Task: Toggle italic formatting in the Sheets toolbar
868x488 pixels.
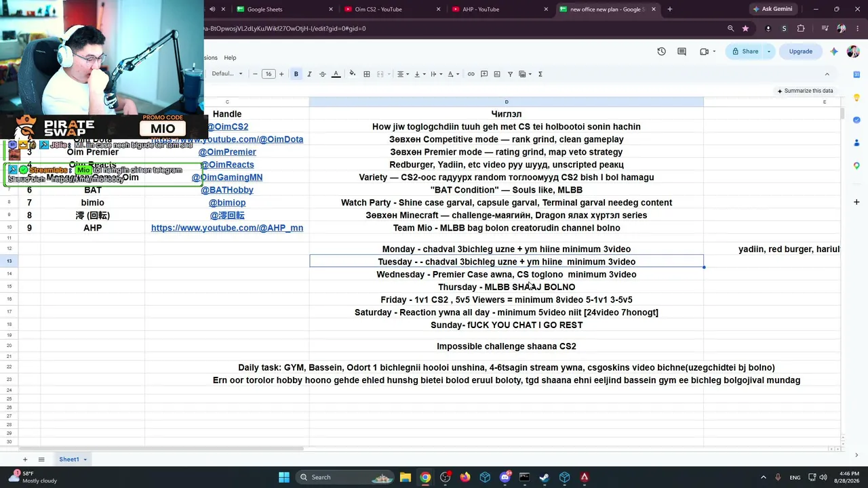Action: pyautogui.click(x=309, y=74)
